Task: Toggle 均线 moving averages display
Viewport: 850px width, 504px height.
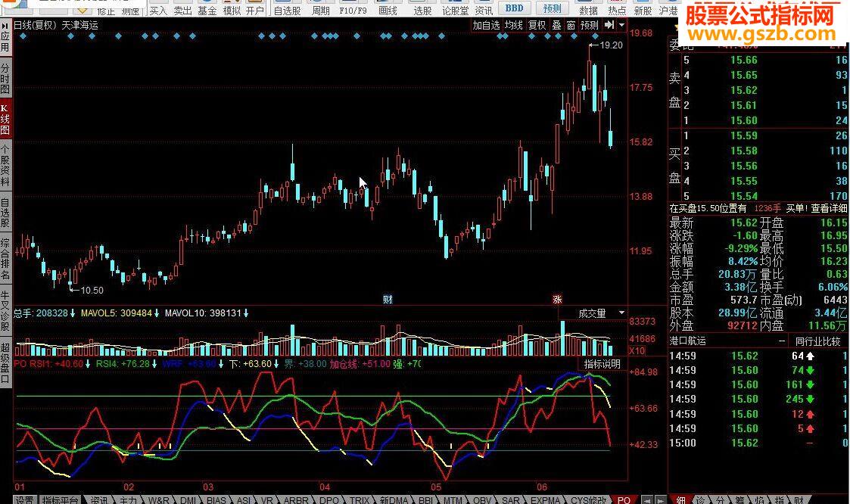Action: [513, 25]
